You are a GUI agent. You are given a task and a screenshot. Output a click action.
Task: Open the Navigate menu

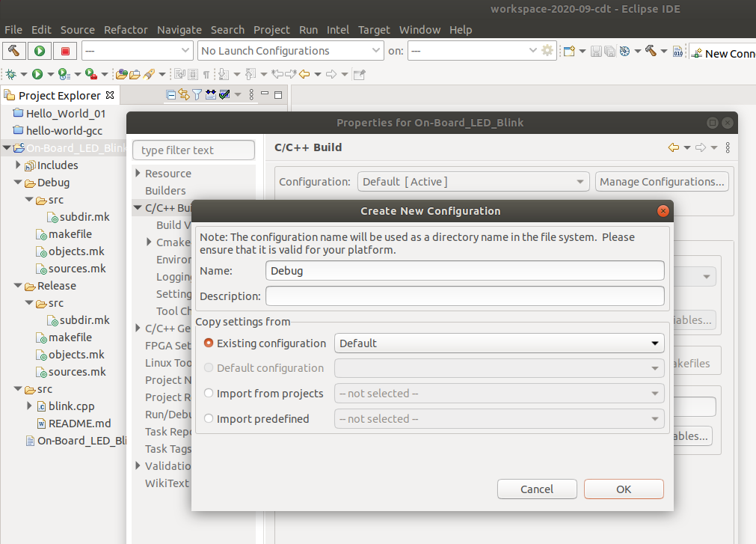point(179,30)
